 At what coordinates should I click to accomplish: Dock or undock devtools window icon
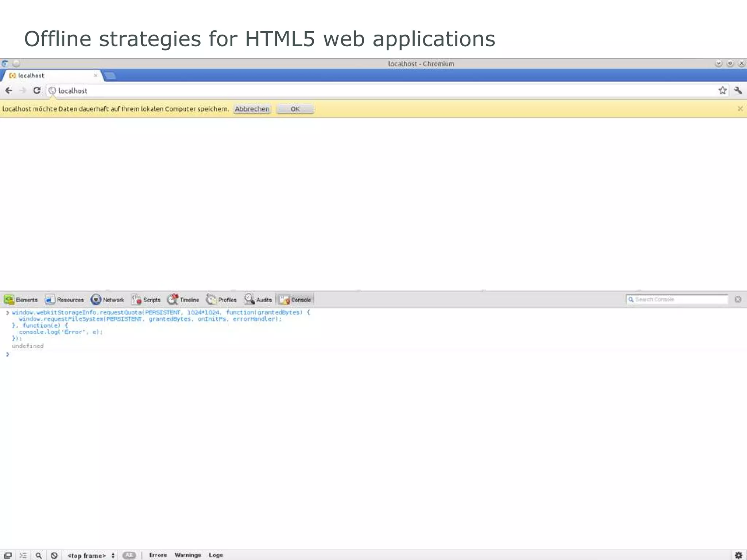8,555
